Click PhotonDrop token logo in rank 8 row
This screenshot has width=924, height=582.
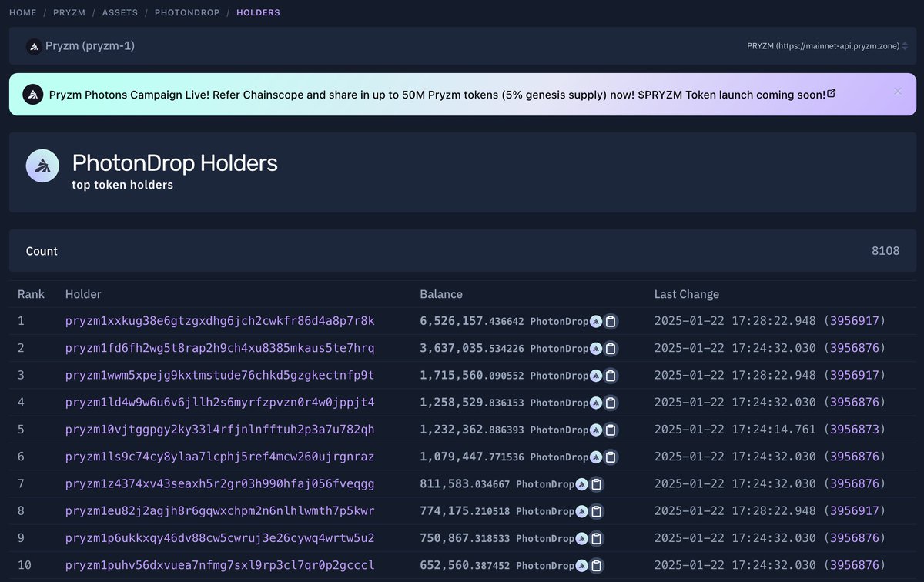(x=582, y=511)
